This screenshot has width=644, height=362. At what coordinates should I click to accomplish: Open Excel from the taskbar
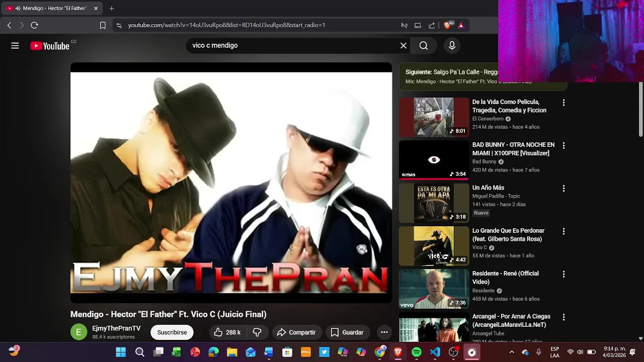coord(176,352)
